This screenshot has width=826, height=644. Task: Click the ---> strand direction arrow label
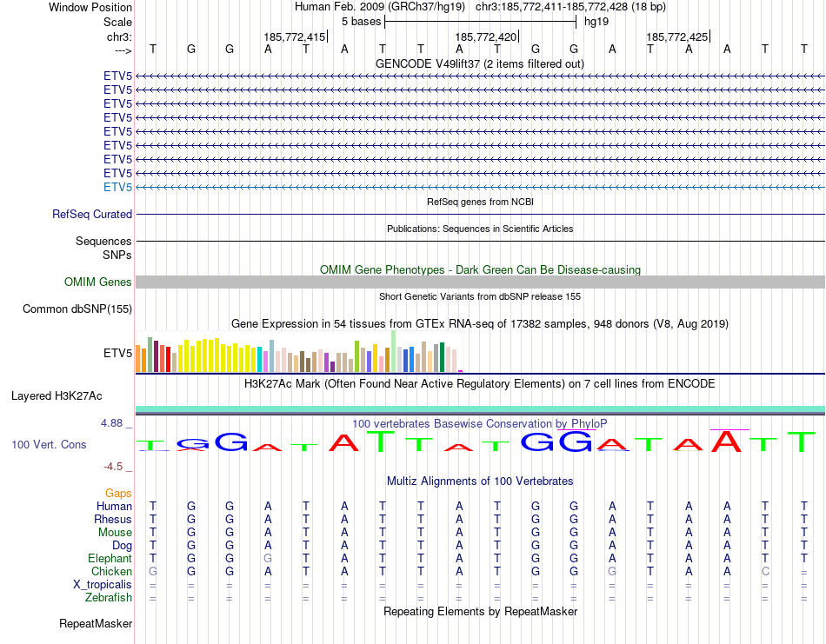point(123,50)
